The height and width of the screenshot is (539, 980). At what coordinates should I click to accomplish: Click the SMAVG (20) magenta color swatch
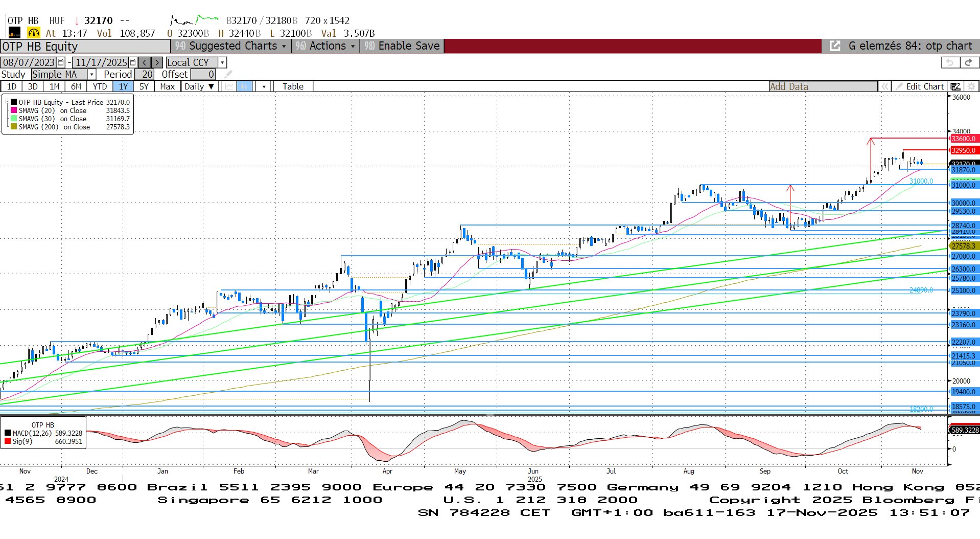(14, 110)
